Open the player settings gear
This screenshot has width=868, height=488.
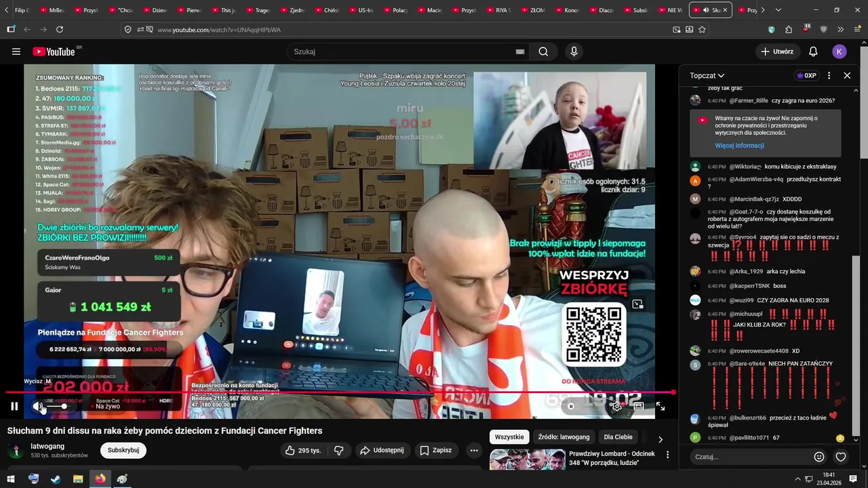pyautogui.click(x=616, y=406)
